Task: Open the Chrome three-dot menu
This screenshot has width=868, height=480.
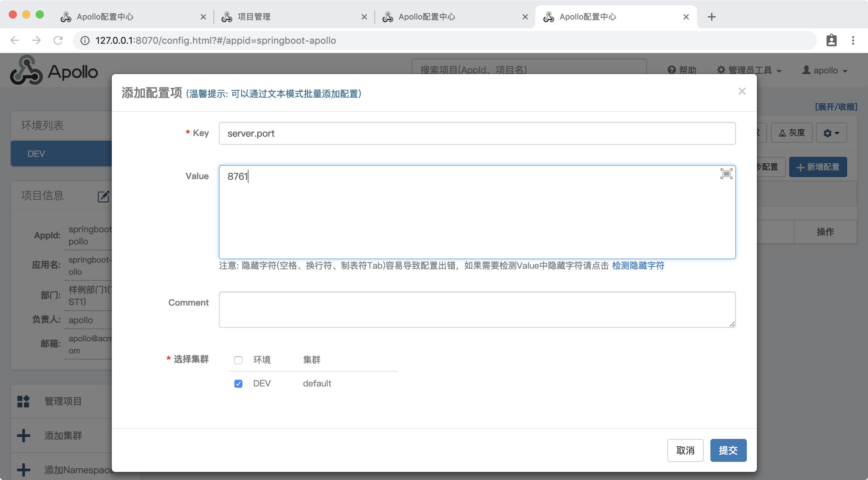Action: coord(853,40)
